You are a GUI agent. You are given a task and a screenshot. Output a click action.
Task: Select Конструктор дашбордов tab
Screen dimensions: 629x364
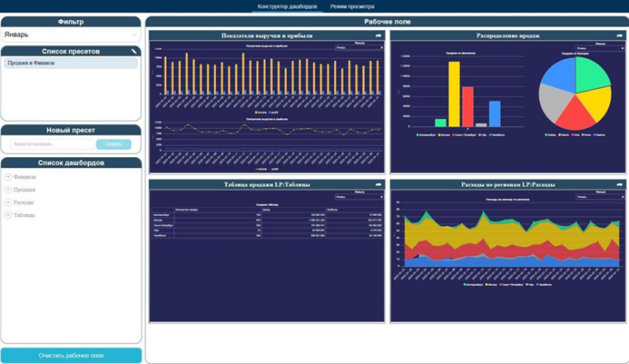[287, 6]
